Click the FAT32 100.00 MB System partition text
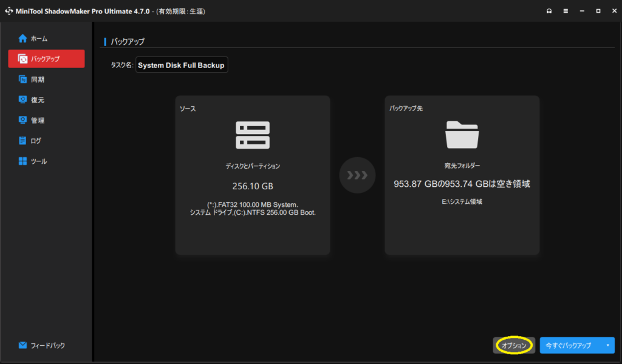 coord(253,205)
